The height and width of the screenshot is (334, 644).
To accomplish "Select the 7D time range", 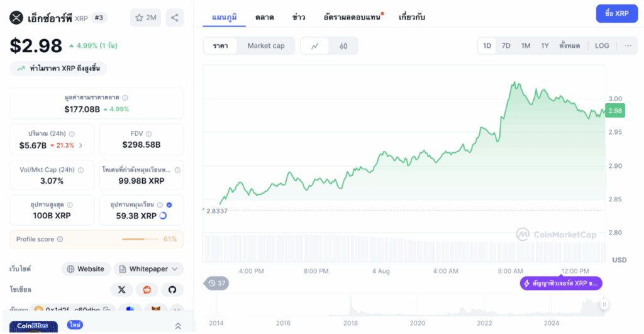I will point(506,46).
